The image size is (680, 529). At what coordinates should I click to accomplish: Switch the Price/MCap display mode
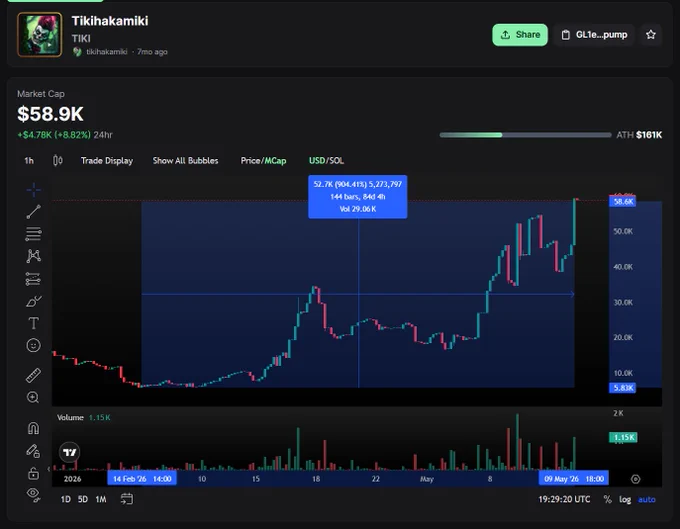click(x=263, y=160)
